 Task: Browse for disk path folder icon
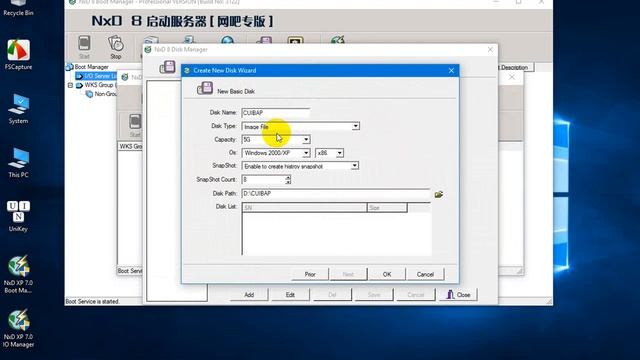pos(439,194)
